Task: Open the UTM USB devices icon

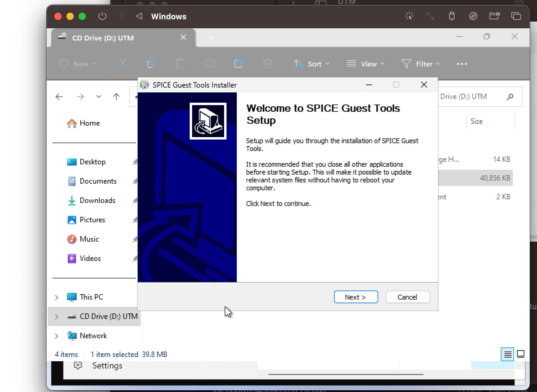Action: click(452, 16)
